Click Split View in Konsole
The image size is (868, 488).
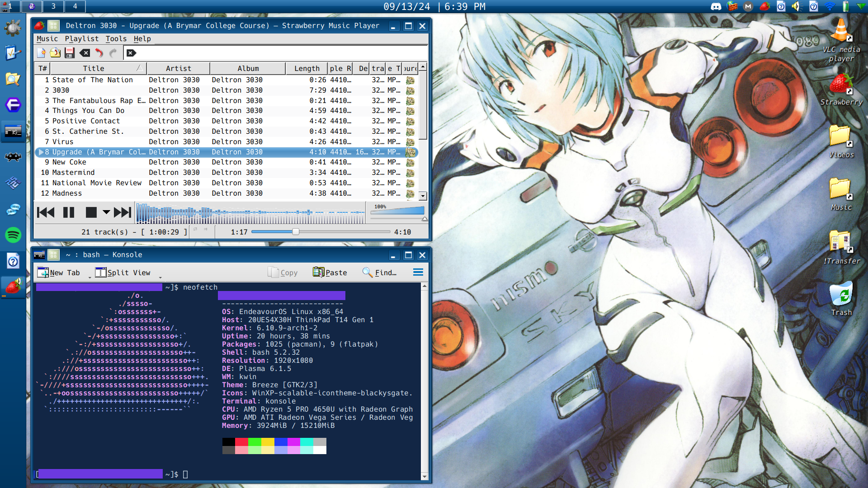(x=123, y=272)
